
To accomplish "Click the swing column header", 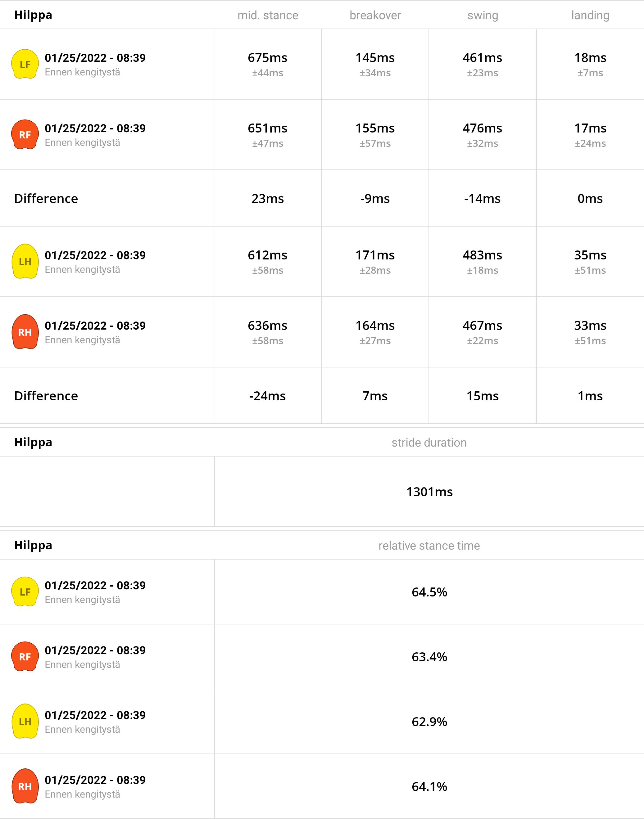I will pyautogui.click(x=483, y=15).
